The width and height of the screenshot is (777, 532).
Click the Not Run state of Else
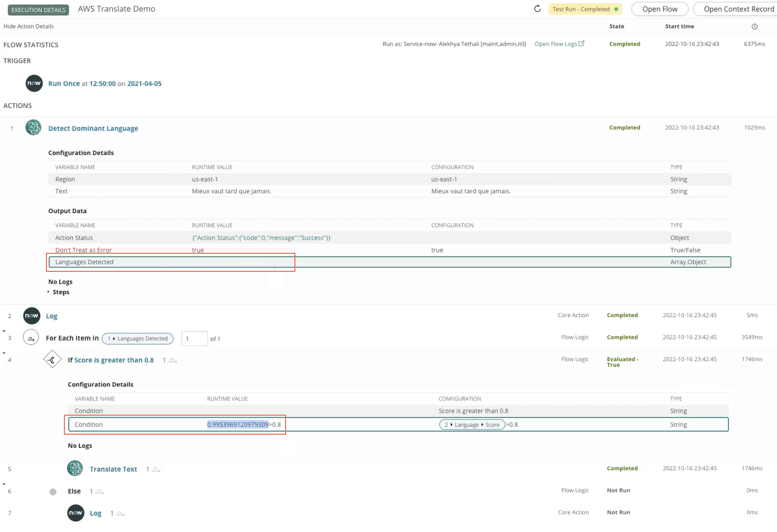pyautogui.click(x=619, y=490)
